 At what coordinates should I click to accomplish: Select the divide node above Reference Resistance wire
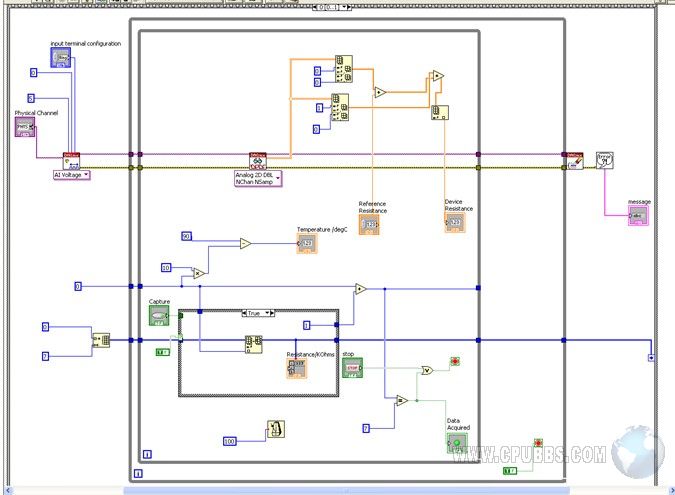[380, 92]
